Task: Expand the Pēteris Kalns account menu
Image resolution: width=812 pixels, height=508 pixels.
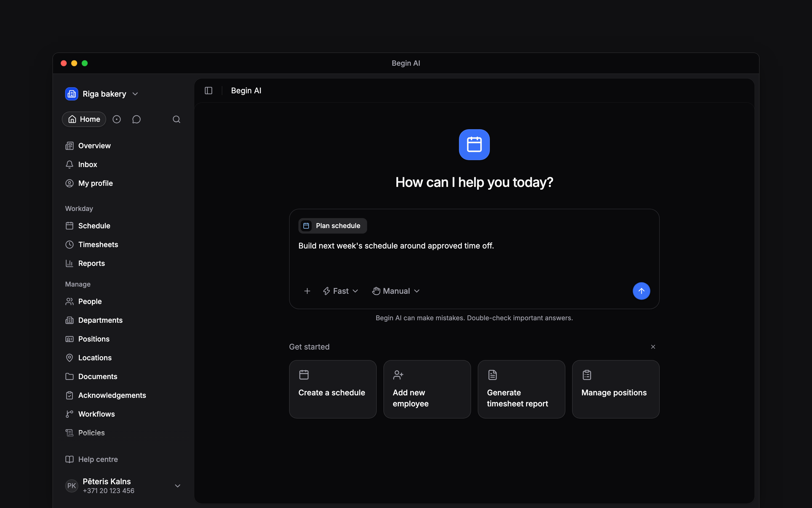Action: pos(178,486)
